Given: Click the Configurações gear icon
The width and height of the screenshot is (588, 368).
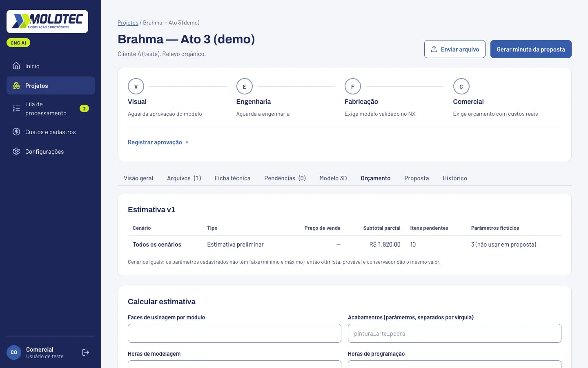Looking at the screenshot, I should (16, 151).
